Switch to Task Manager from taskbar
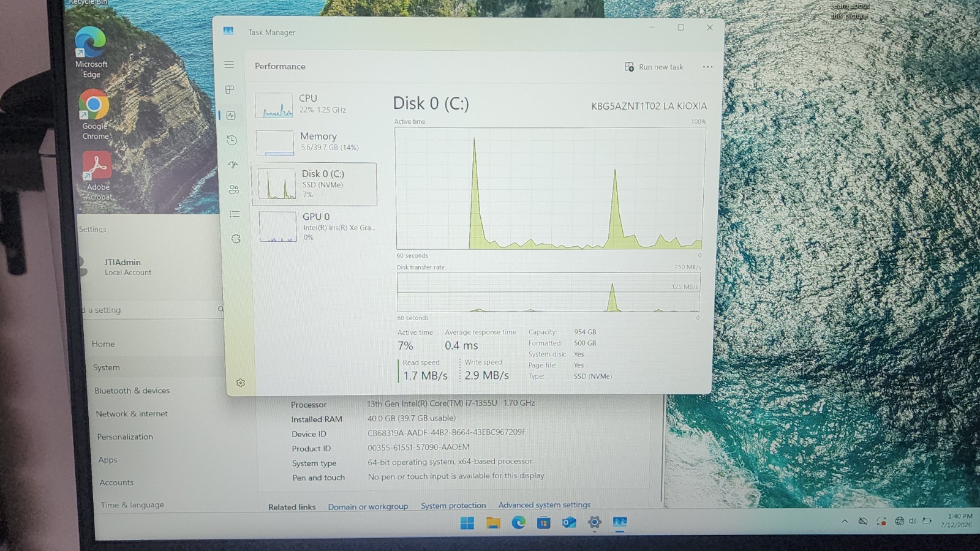The image size is (980, 551). (x=620, y=522)
